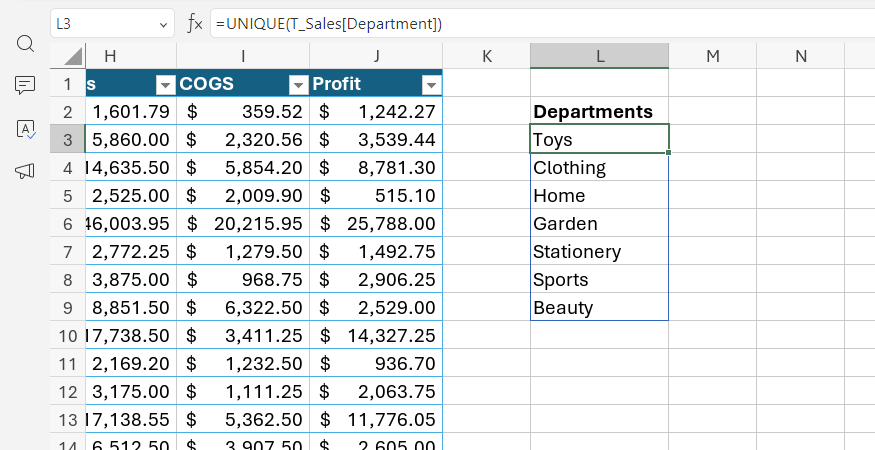
Task: Select Profit value 3,539.44
Action: [376, 140]
